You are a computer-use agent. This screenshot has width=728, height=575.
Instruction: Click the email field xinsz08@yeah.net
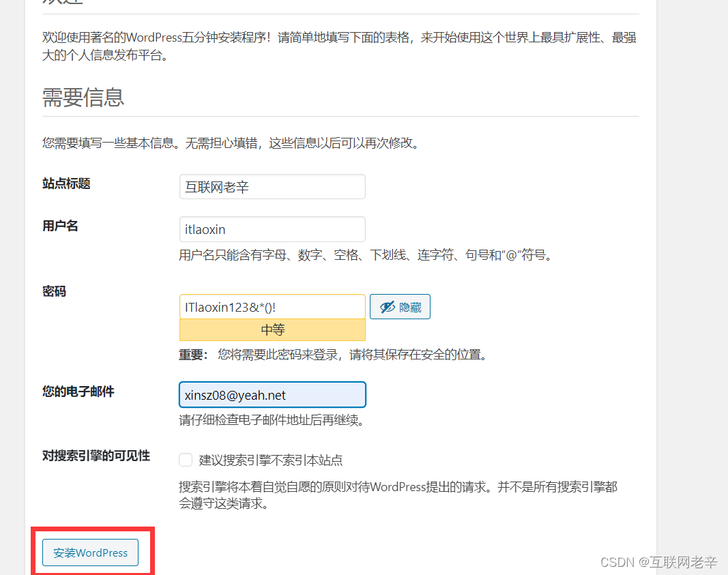272,395
